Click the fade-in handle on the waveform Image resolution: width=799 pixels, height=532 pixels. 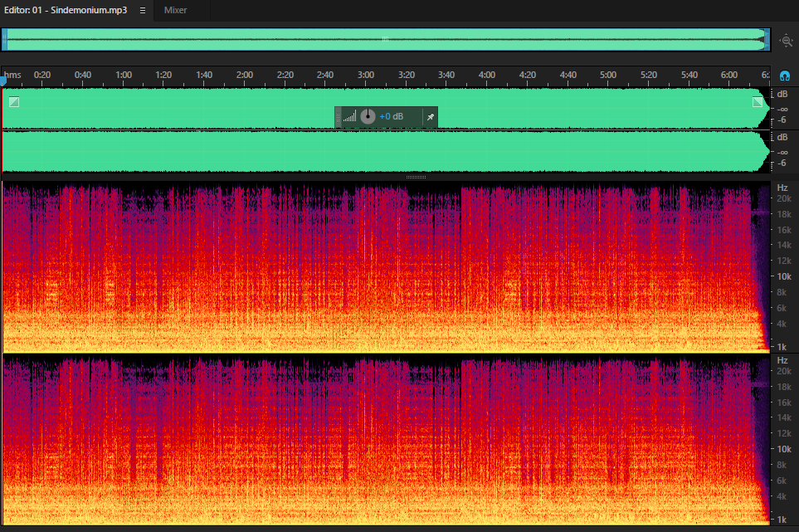(14, 102)
